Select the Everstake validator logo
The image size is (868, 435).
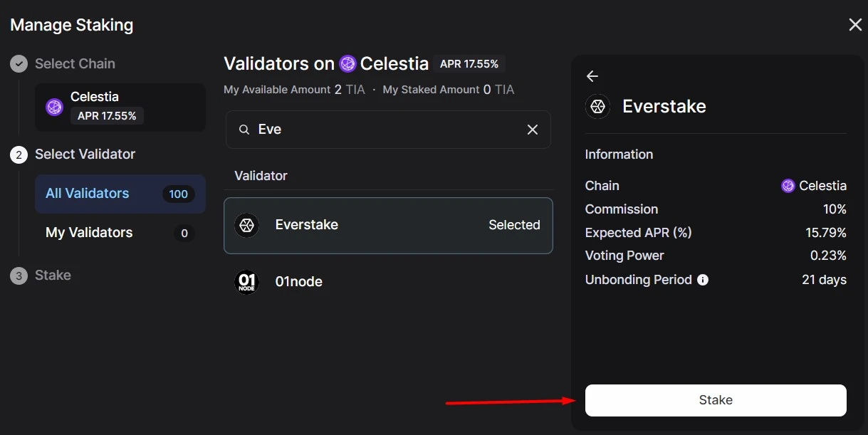(246, 225)
